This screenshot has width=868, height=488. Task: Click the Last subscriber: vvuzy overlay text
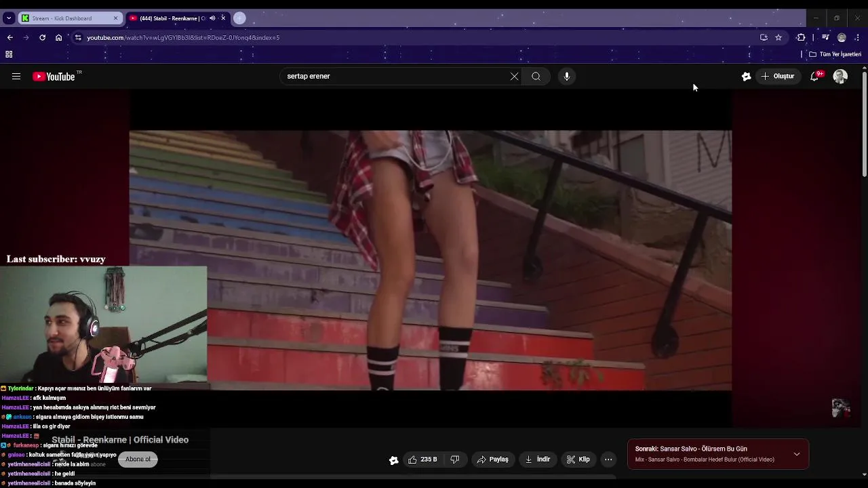click(56, 259)
